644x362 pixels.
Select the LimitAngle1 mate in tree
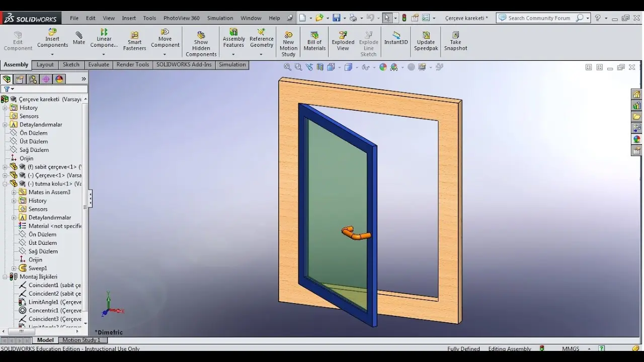54,302
